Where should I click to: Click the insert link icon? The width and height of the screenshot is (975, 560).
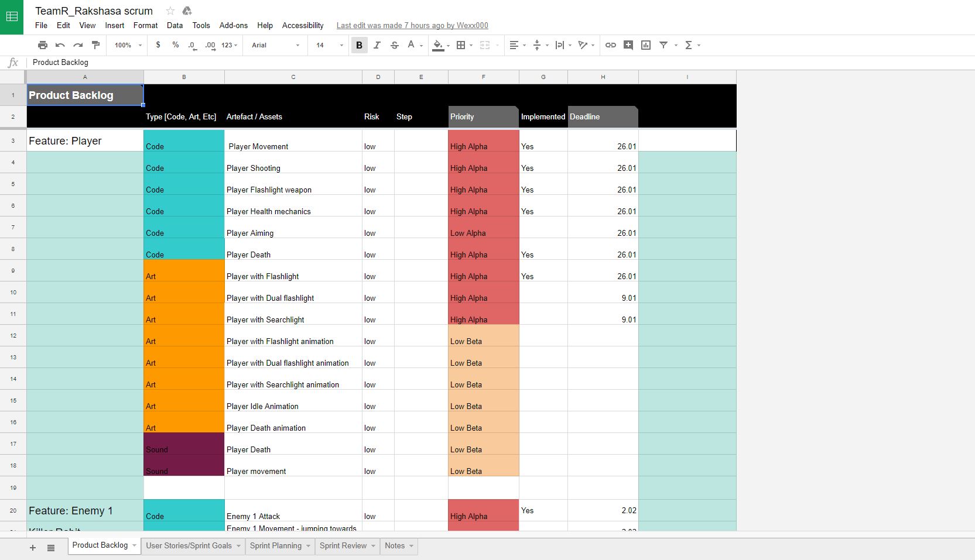point(610,45)
